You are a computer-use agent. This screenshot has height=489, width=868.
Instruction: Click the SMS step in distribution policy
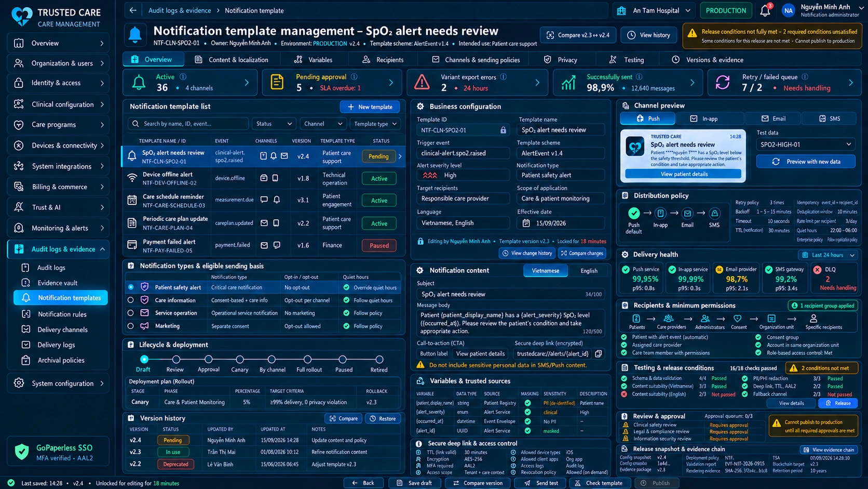(x=714, y=213)
